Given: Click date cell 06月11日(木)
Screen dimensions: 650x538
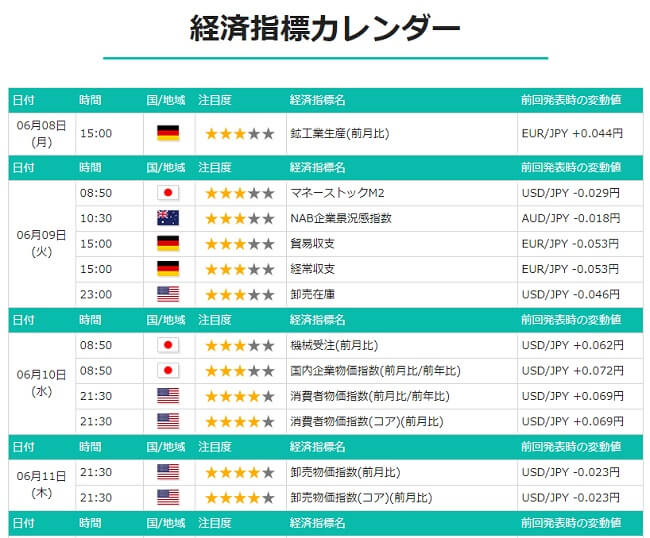Looking at the screenshot, I should [41, 485].
